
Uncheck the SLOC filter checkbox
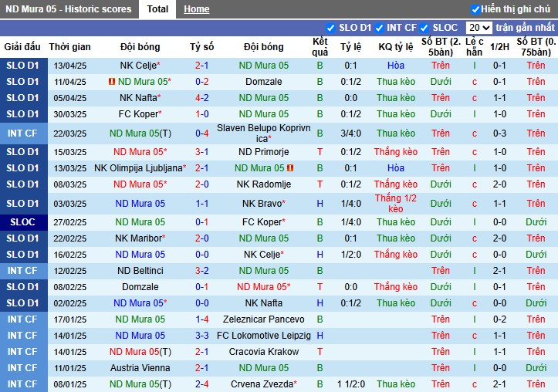(424, 28)
